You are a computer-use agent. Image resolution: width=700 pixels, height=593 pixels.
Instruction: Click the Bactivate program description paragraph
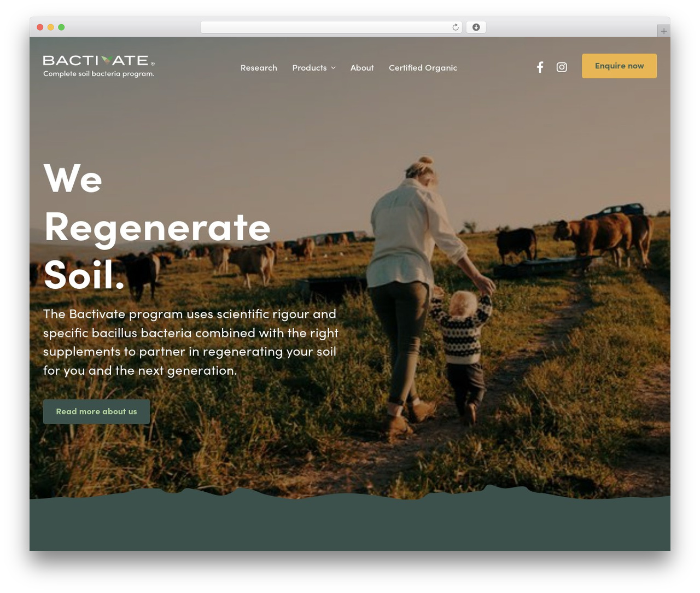pos(191,342)
